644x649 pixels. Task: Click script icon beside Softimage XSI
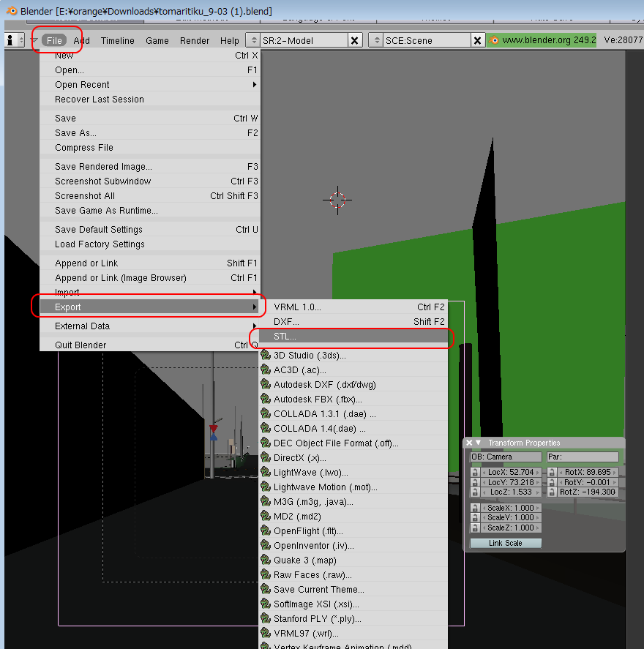coord(266,604)
